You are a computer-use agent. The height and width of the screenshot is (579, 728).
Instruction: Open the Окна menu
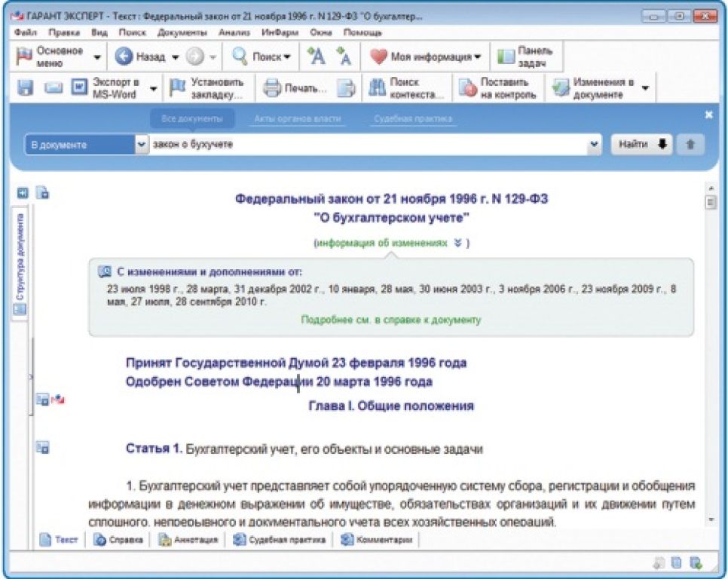320,32
